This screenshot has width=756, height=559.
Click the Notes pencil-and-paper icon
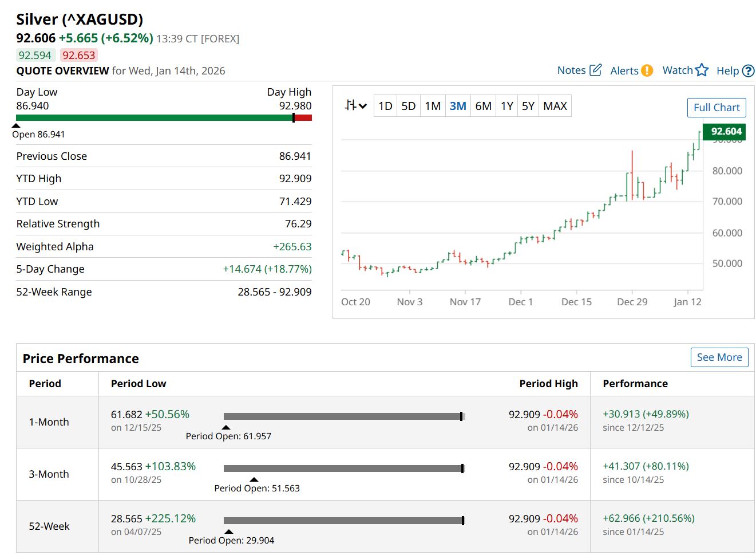(x=596, y=70)
